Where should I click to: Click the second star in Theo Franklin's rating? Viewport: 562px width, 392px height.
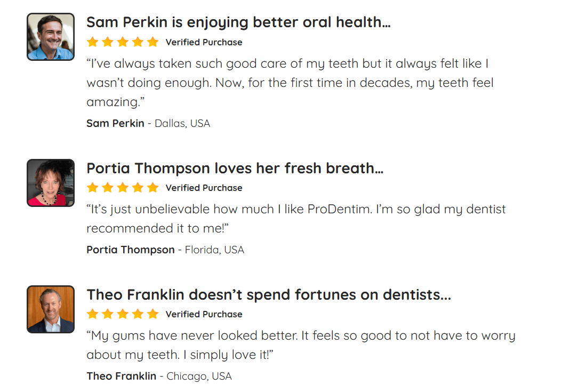pyautogui.click(x=108, y=314)
